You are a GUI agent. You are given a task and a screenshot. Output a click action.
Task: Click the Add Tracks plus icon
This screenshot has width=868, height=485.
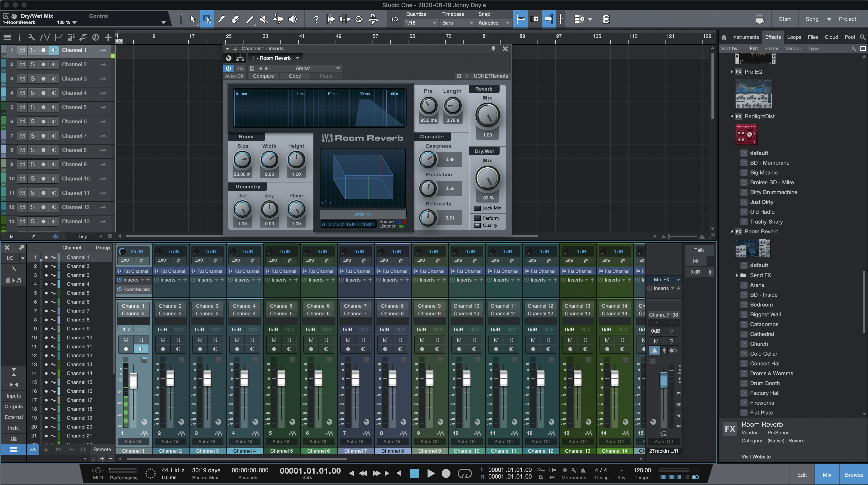[x=108, y=37]
